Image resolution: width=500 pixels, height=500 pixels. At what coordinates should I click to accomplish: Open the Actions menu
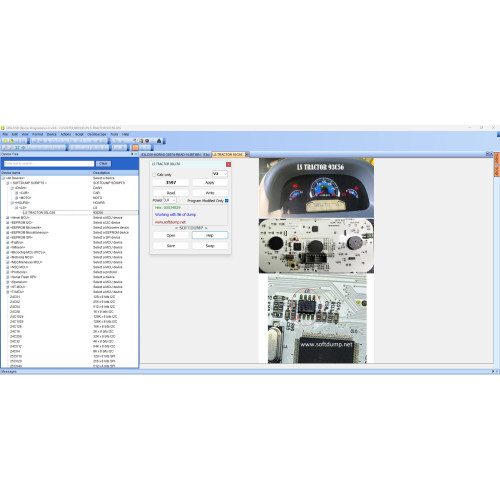tap(66, 134)
